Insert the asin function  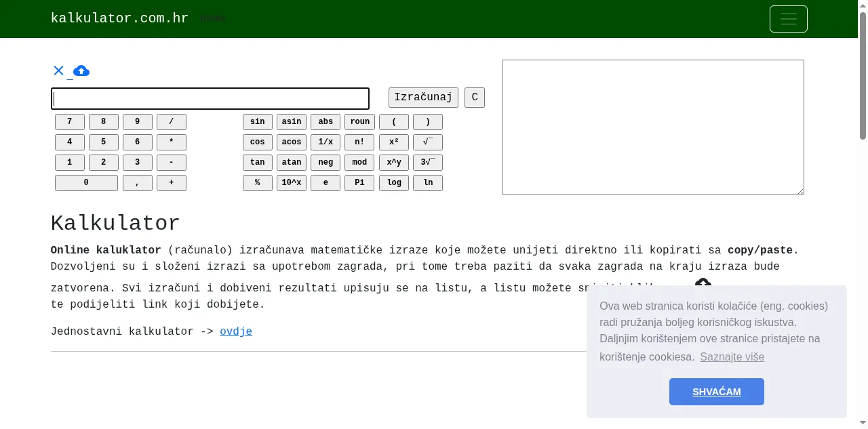tap(292, 122)
